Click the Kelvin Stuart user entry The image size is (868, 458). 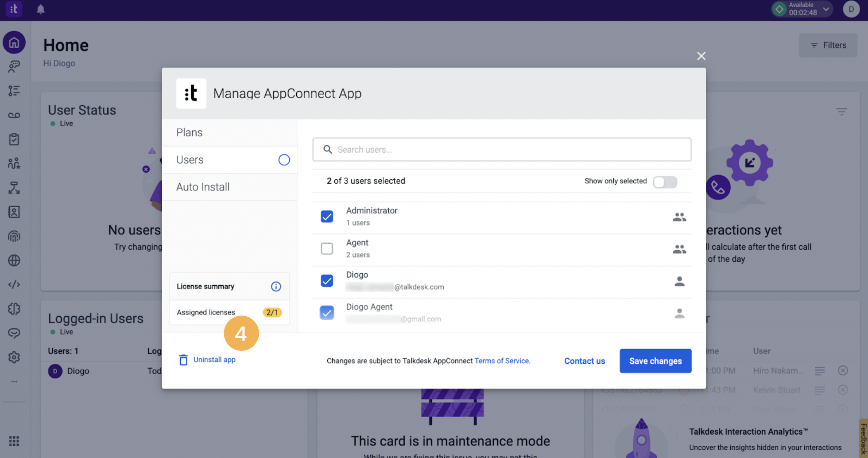[777, 390]
